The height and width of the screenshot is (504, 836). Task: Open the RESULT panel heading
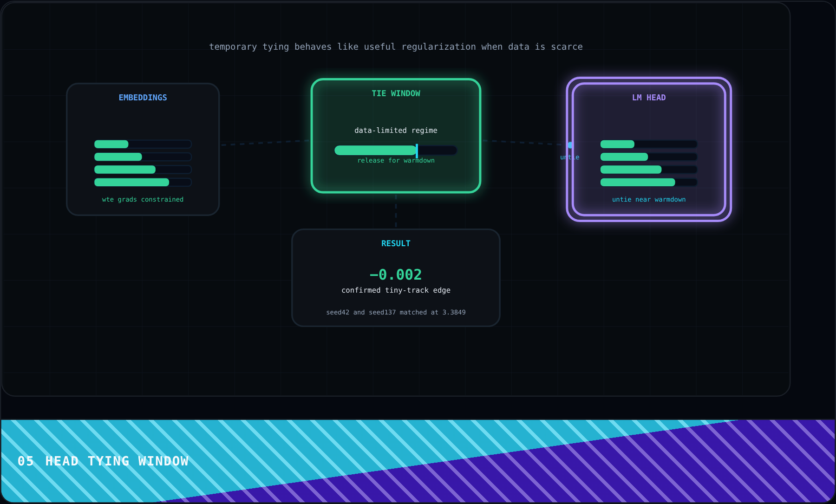396,243
